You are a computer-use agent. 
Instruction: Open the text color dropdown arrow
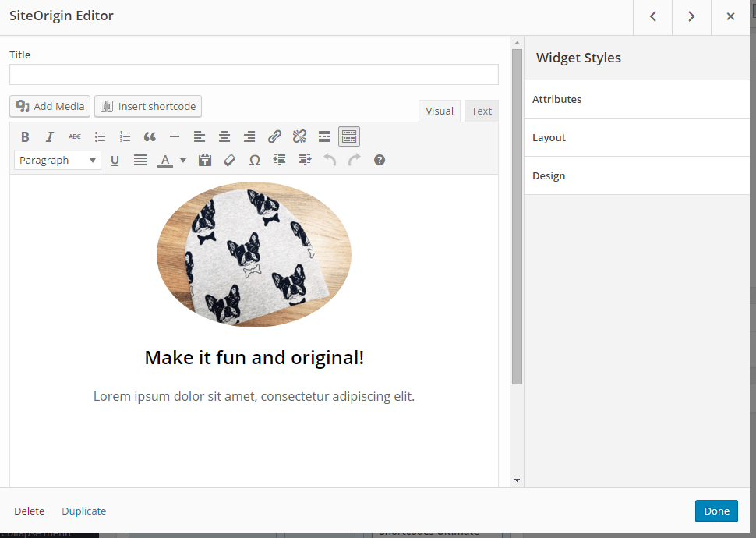(x=182, y=160)
